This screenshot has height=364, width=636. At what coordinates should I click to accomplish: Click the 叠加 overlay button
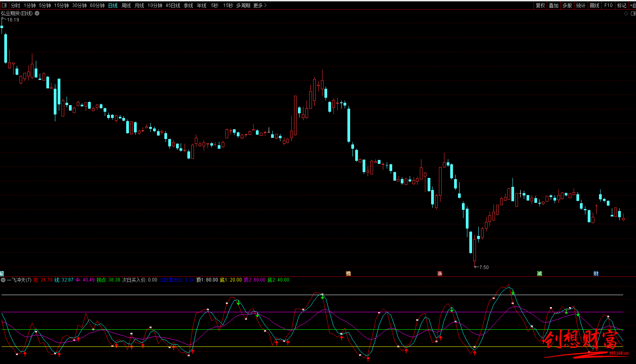(x=553, y=5)
